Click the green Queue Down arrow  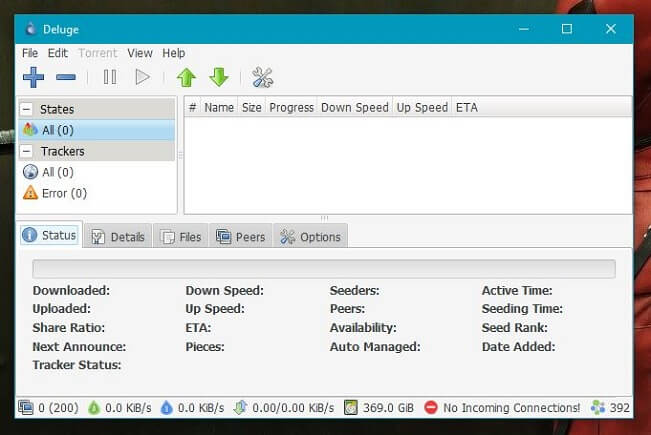[x=219, y=78]
